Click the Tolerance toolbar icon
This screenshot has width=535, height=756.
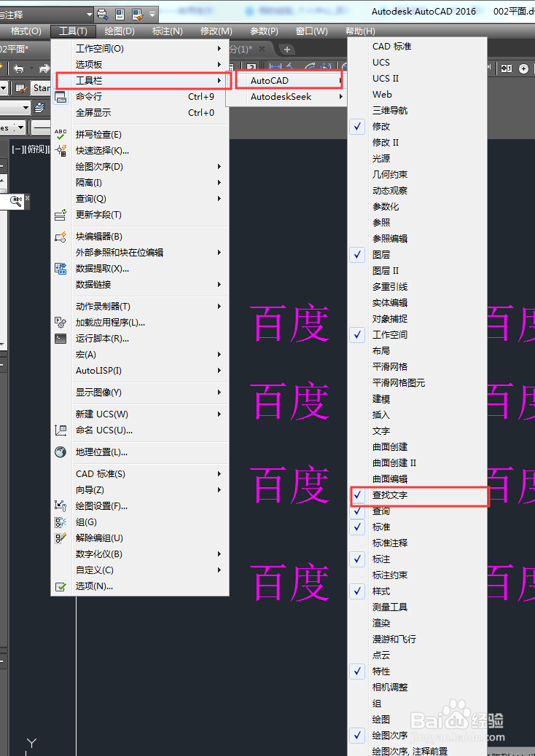[x=506, y=68]
